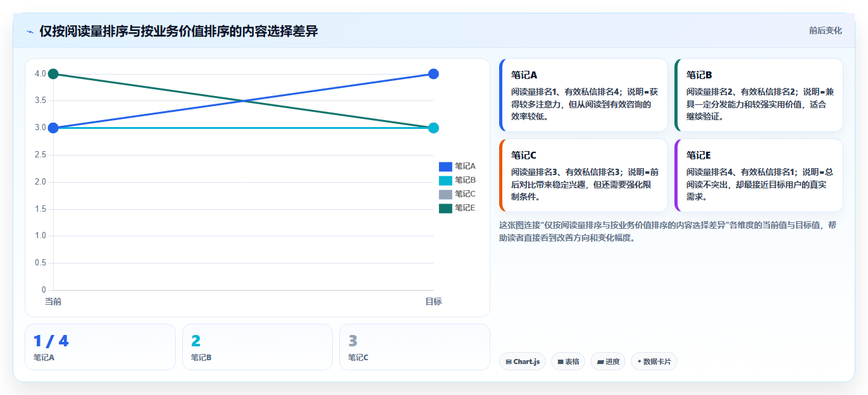868x395 pixels.
Task: Click the 表格 tag chip
Action: coord(569,362)
